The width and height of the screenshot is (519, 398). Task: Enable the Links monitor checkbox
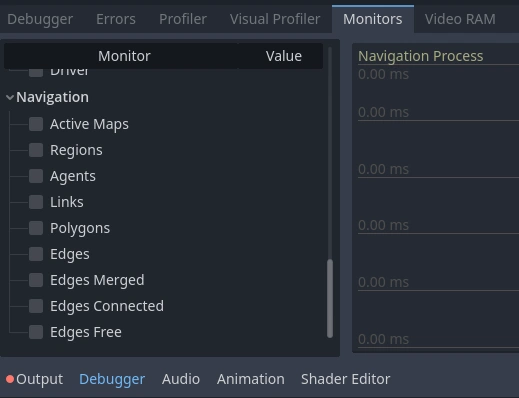(36, 202)
